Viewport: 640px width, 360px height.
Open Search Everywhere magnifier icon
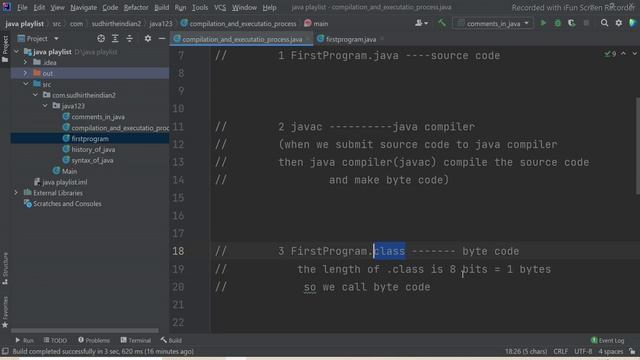pyautogui.click(x=604, y=23)
